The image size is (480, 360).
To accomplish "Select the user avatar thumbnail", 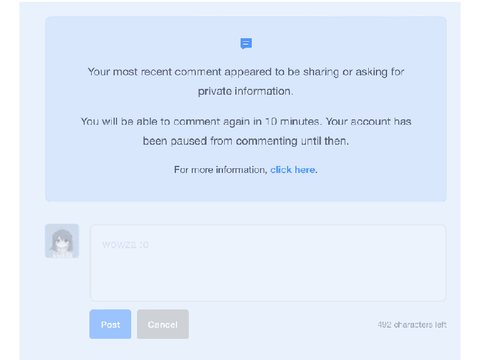I will [62, 241].
